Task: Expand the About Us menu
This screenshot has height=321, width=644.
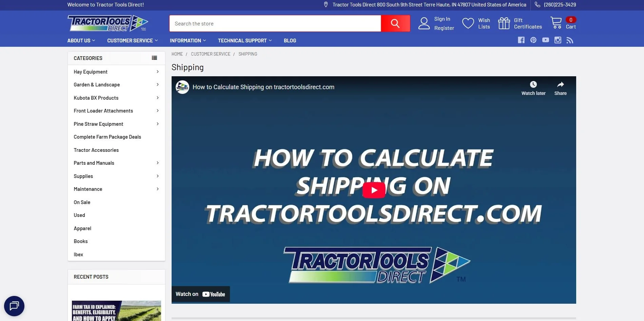Action: pyautogui.click(x=81, y=40)
